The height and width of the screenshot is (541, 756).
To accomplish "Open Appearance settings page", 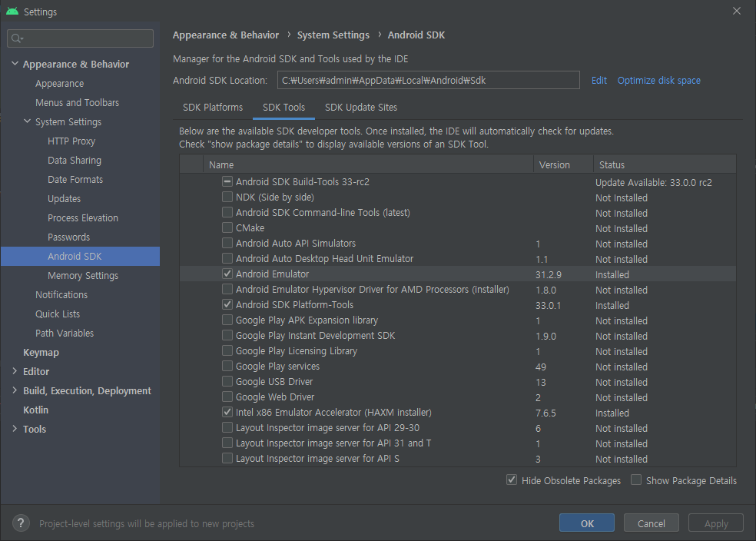I will [59, 84].
